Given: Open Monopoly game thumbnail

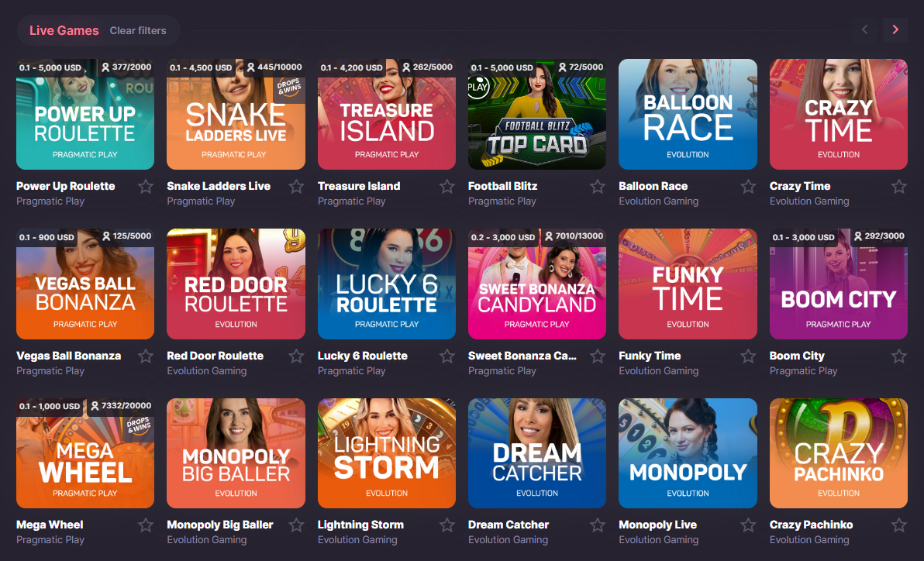Looking at the screenshot, I should pyautogui.click(x=688, y=453).
